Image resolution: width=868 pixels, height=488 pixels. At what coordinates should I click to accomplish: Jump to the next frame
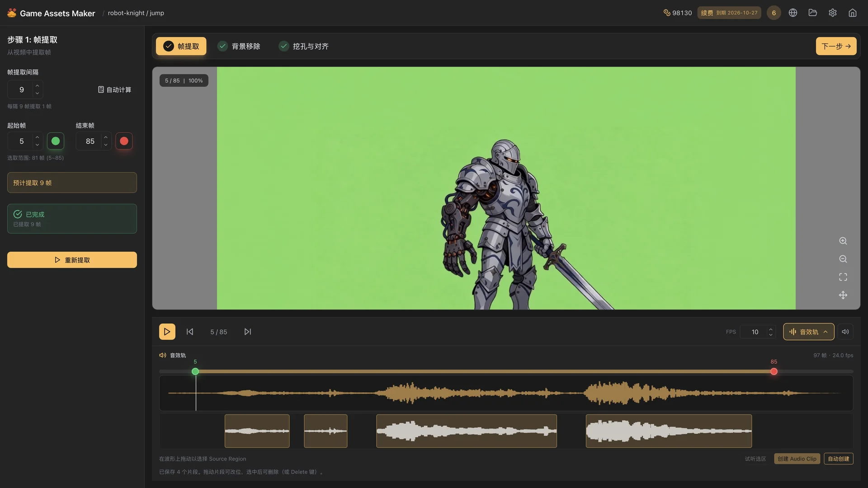248,332
